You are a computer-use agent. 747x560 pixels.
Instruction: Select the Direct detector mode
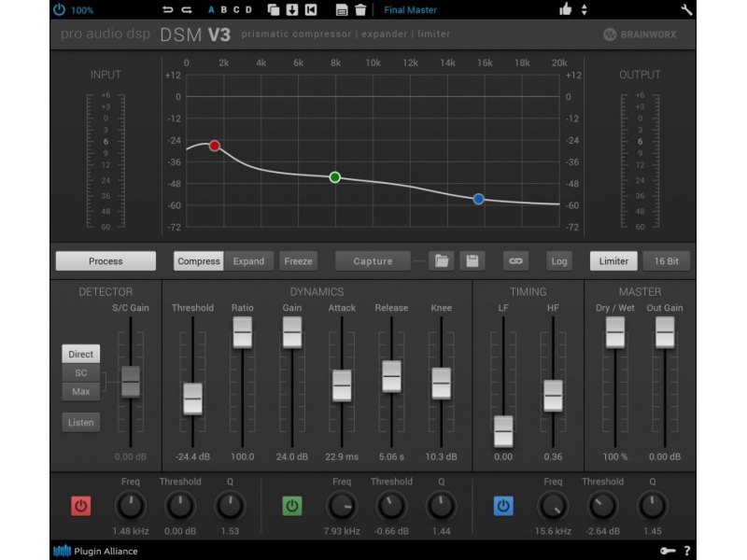(81, 354)
